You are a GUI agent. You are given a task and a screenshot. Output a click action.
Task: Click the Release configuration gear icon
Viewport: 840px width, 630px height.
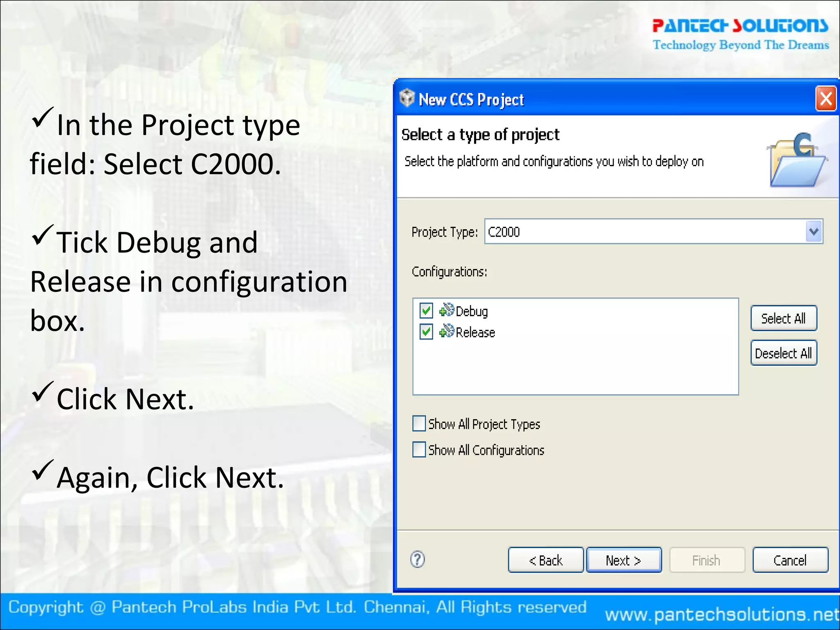pos(447,331)
